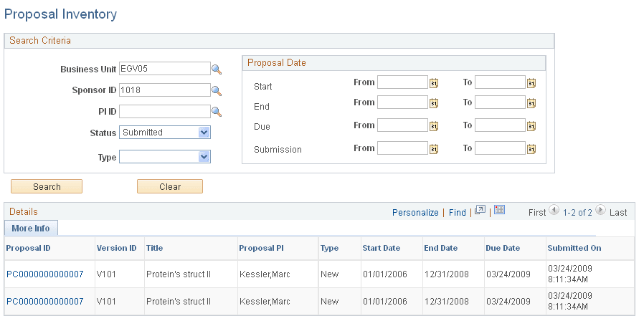Click the Sponsor ID field containing 1018
This screenshot has width=644, height=326.
(165, 90)
